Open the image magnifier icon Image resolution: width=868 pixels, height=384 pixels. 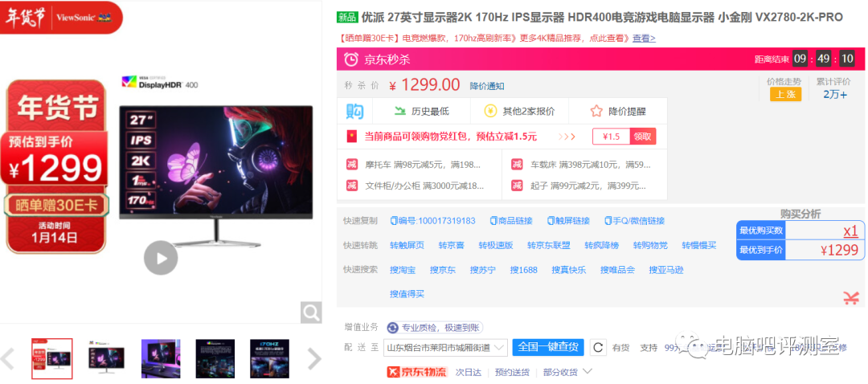tap(311, 313)
